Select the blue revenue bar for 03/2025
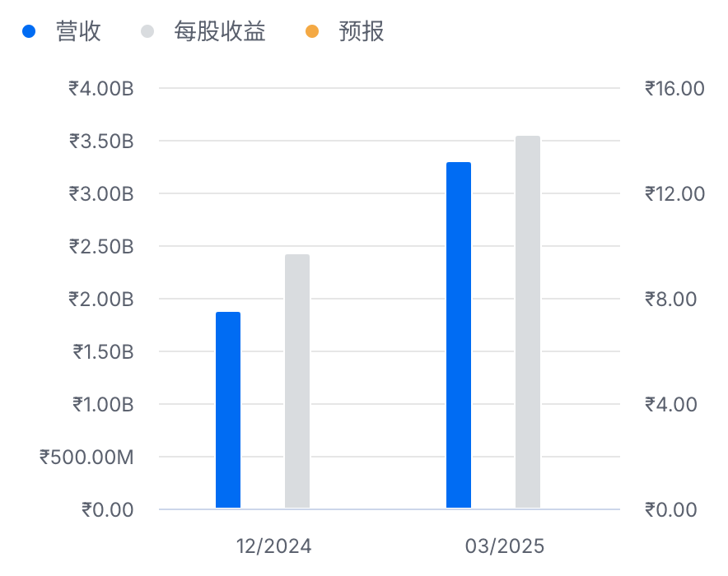 pyautogui.click(x=459, y=335)
